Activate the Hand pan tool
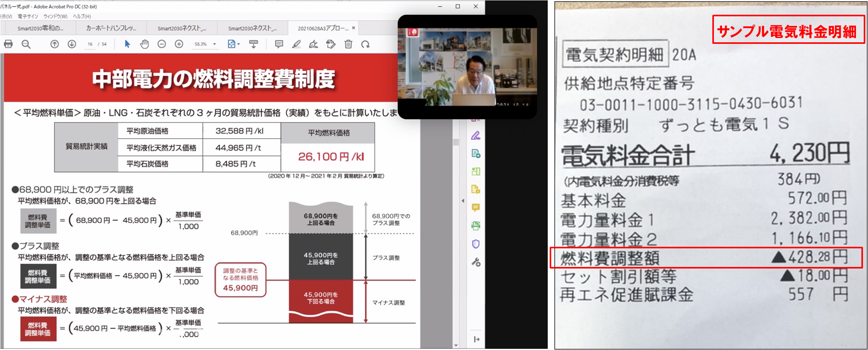The height and width of the screenshot is (350, 868). [x=144, y=44]
